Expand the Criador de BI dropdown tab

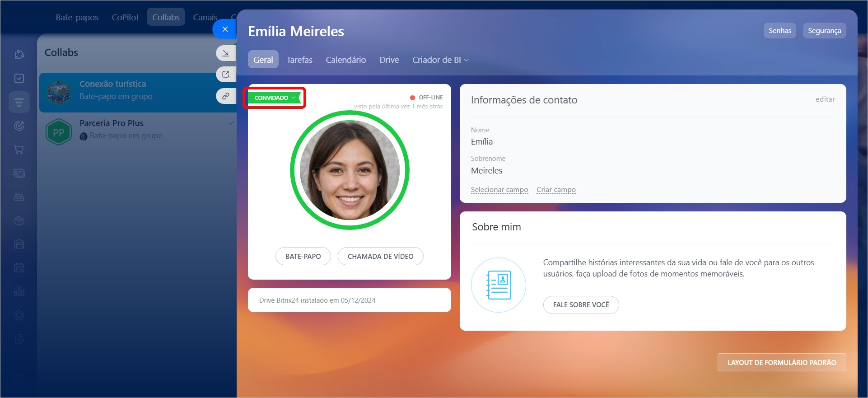[x=440, y=60]
